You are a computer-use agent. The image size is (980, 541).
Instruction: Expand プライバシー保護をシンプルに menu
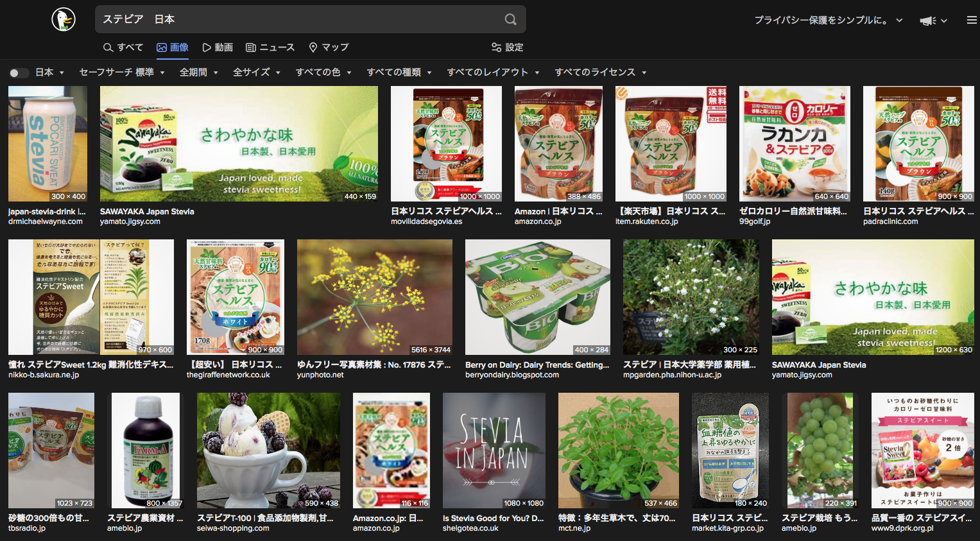[829, 21]
